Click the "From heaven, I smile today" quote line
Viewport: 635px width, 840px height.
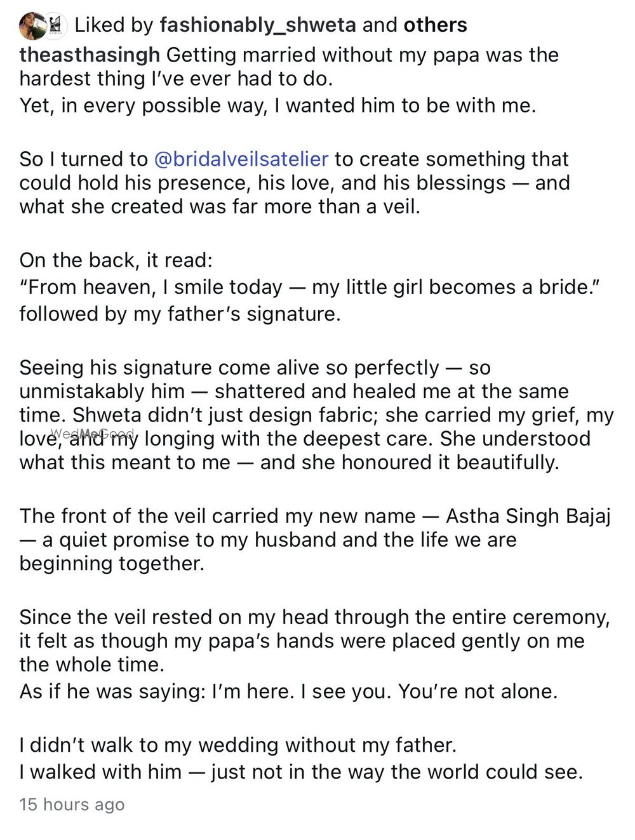tap(310, 287)
